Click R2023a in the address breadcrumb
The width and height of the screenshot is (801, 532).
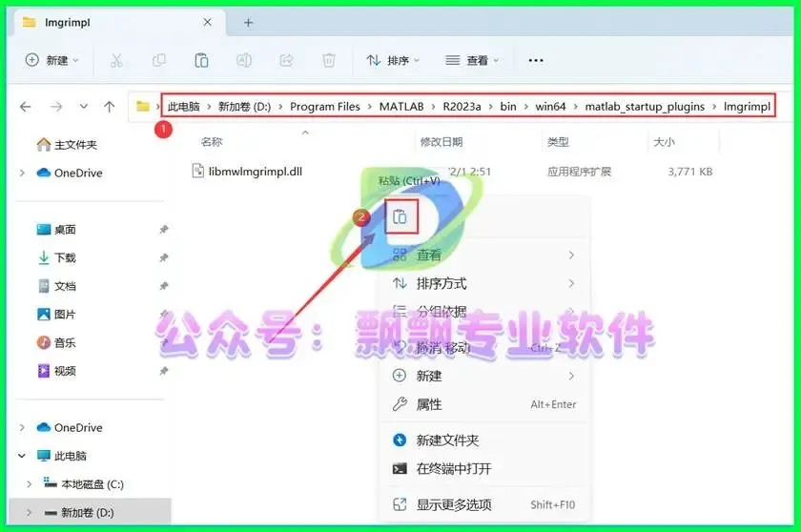click(462, 106)
